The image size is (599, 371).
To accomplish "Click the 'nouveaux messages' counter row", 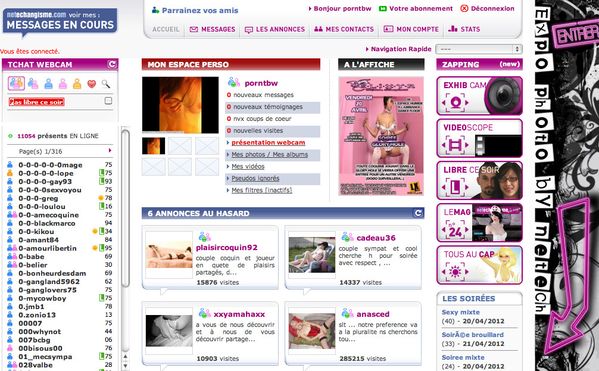I will [x=273, y=95].
